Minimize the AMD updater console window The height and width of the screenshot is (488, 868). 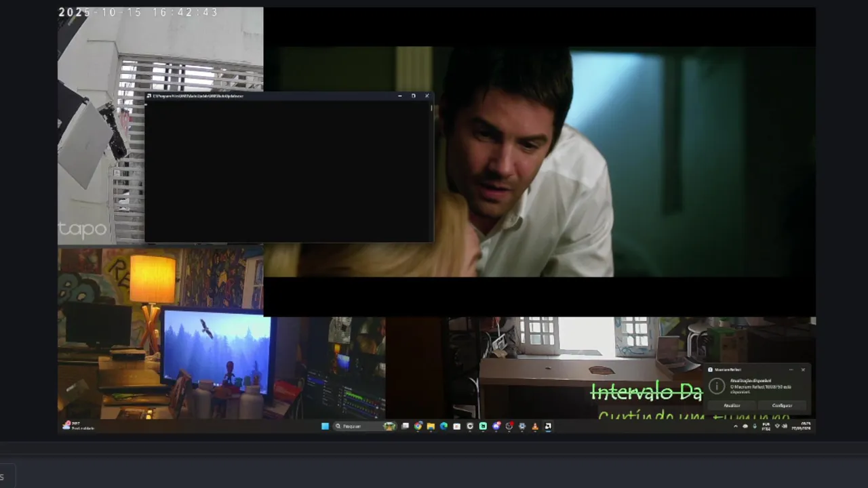click(400, 96)
